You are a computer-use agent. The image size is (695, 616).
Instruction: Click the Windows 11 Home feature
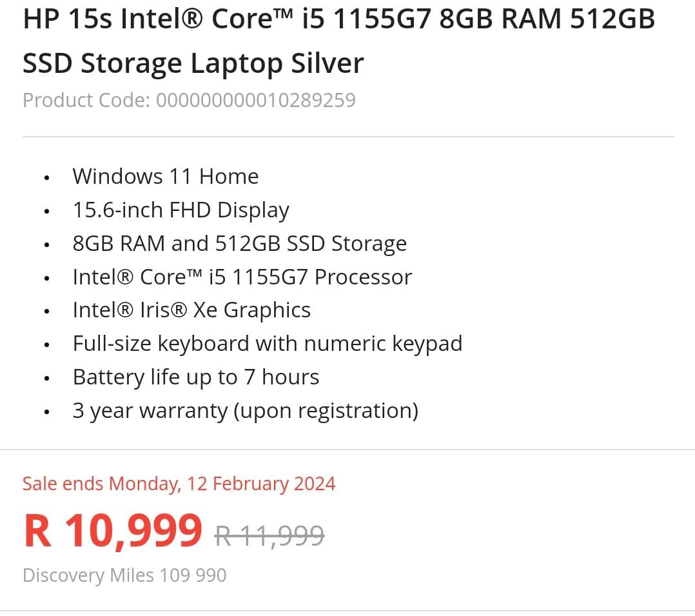(x=166, y=176)
